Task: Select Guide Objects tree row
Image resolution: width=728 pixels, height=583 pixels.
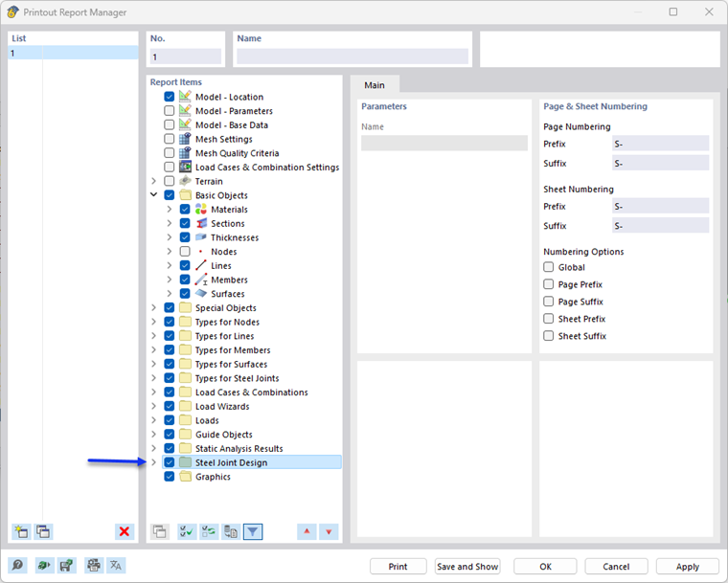Action: (224, 434)
